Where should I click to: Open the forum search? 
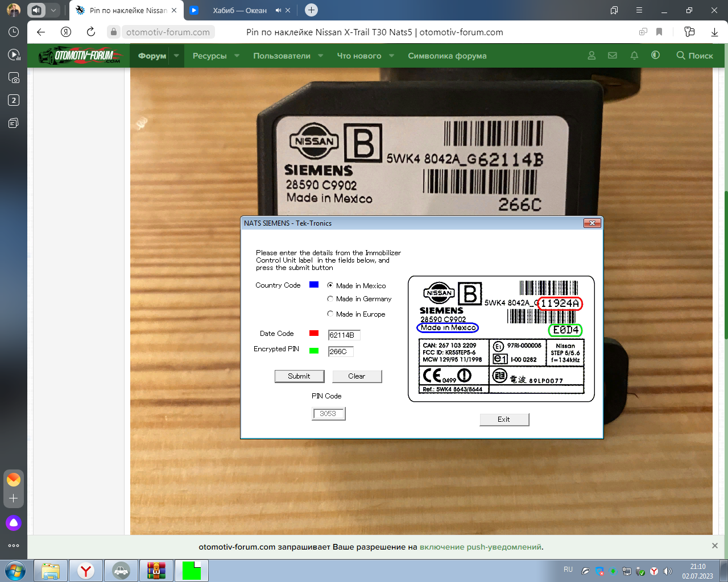(694, 56)
